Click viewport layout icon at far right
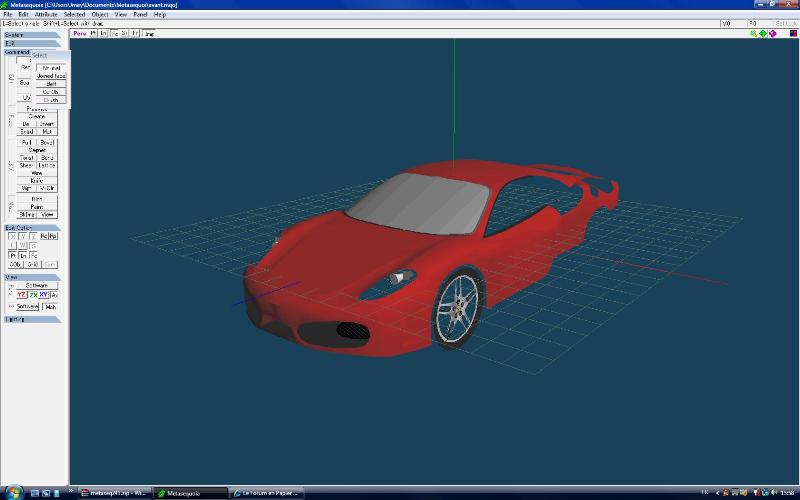 [x=793, y=34]
